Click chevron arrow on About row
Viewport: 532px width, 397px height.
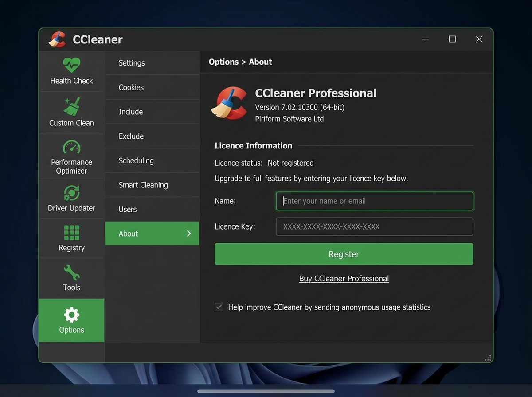189,233
